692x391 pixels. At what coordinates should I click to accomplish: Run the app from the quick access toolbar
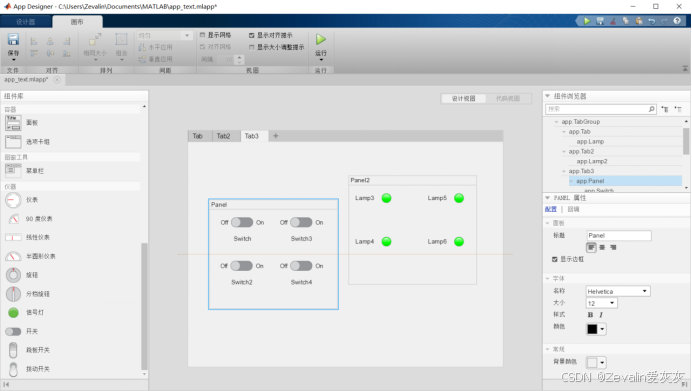click(587, 21)
